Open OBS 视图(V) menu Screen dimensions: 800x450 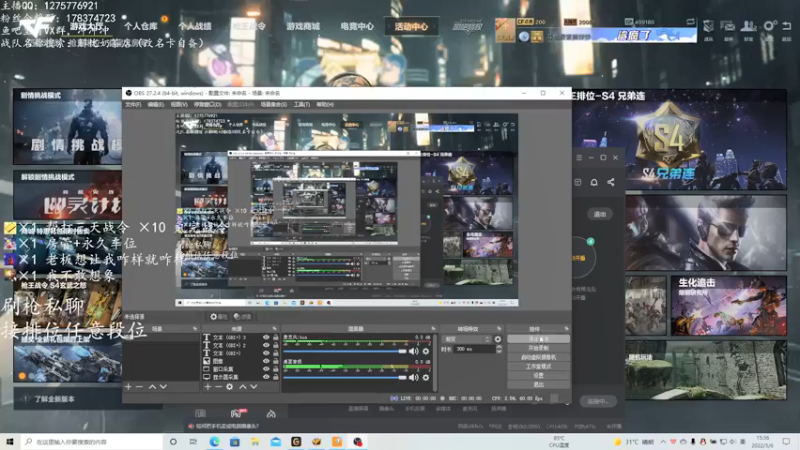point(179,105)
